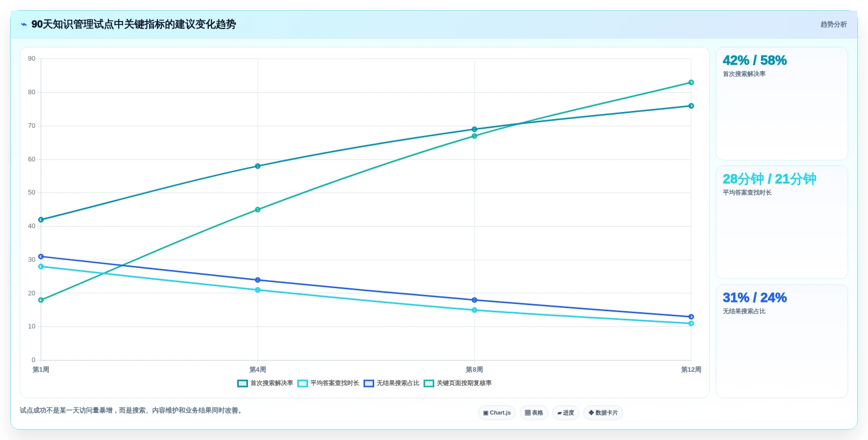Click 平均答案查找时长 data point at 第8周

point(474,310)
